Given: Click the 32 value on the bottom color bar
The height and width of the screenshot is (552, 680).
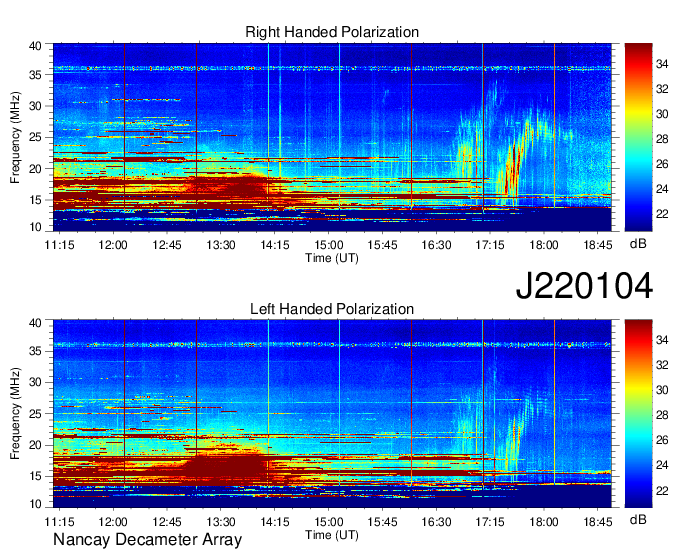Looking at the screenshot, I should click(x=662, y=366).
